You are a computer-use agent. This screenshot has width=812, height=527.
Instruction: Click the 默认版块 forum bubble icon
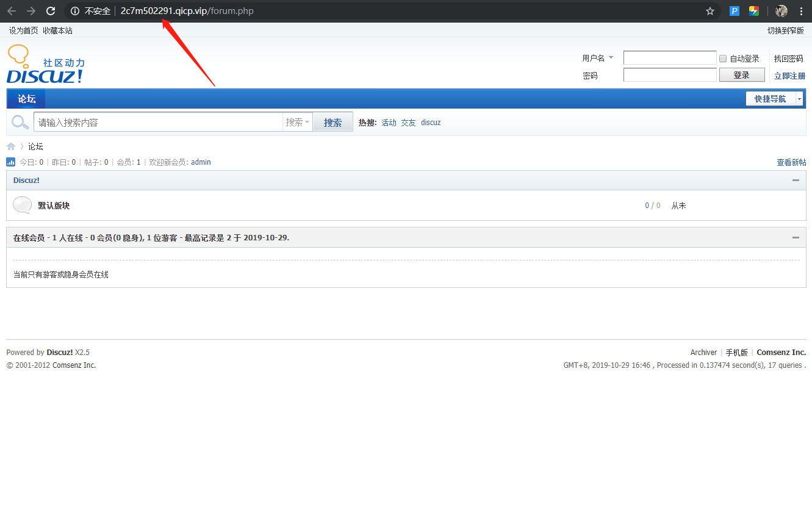(x=23, y=206)
